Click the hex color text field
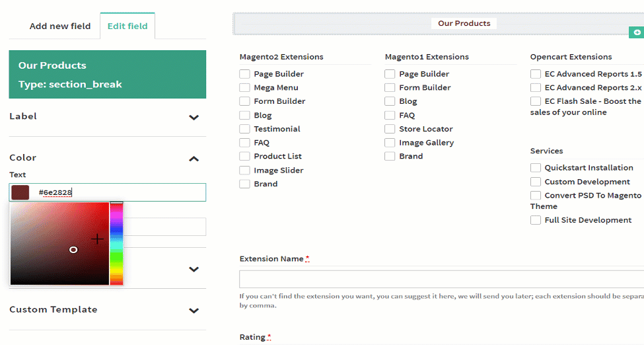644x345 pixels. [x=119, y=192]
